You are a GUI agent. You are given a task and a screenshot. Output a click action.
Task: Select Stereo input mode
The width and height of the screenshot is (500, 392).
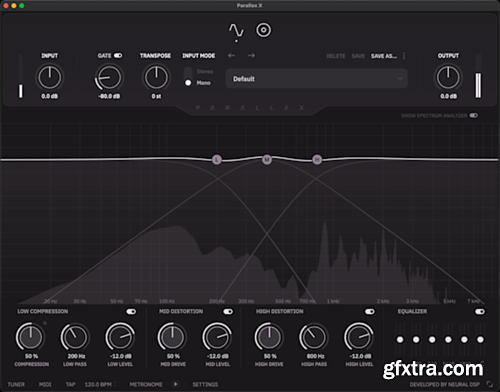205,71
